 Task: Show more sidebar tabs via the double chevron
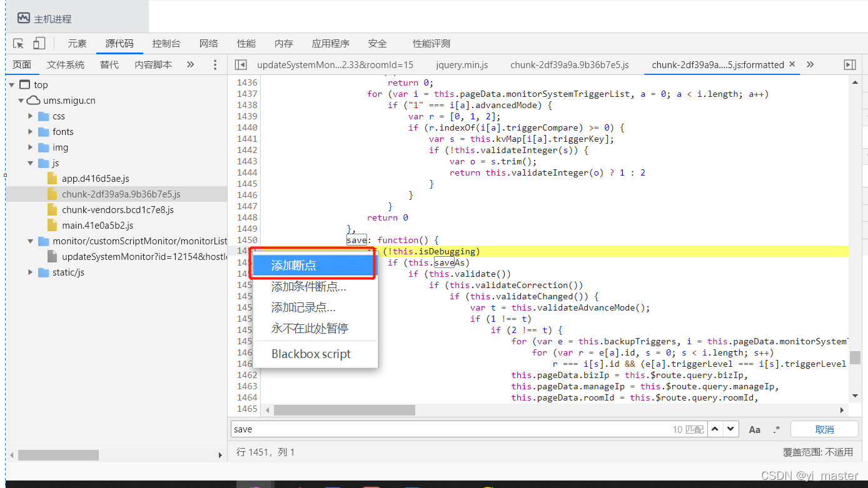click(191, 64)
